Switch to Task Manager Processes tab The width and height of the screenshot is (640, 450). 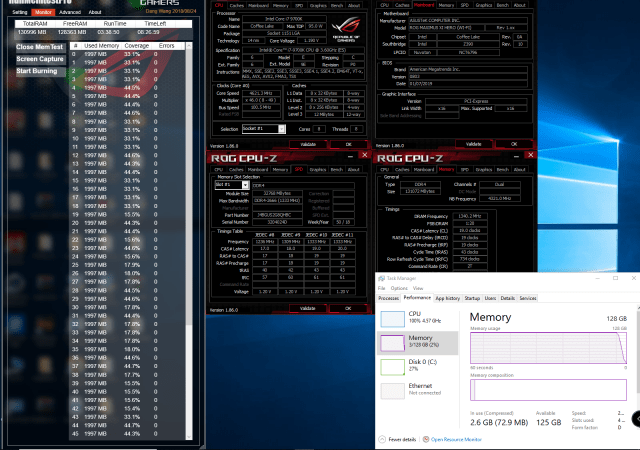[389, 299]
